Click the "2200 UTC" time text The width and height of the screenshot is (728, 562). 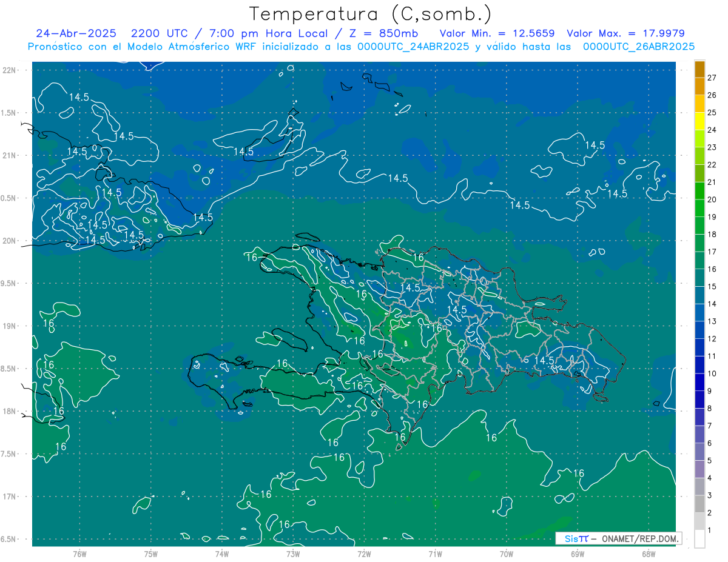(159, 33)
